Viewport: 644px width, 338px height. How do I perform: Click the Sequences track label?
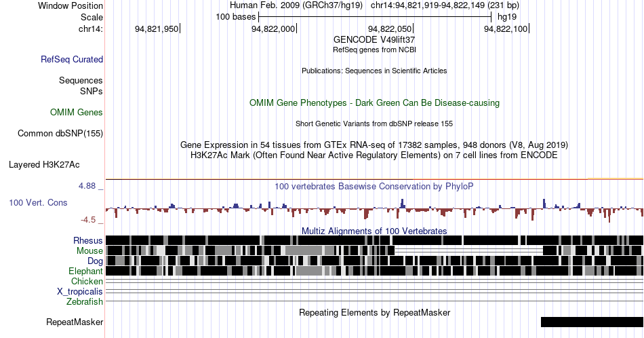pyautogui.click(x=81, y=80)
